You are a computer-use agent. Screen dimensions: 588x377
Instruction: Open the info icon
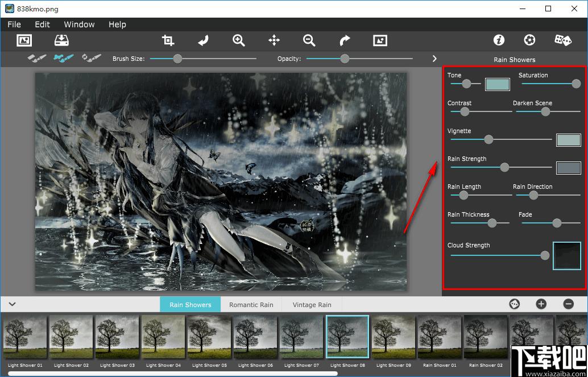499,40
